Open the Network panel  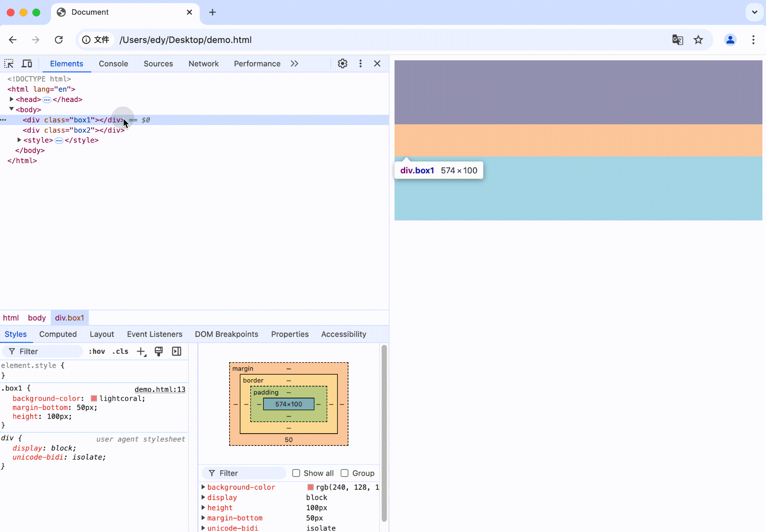click(x=203, y=63)
